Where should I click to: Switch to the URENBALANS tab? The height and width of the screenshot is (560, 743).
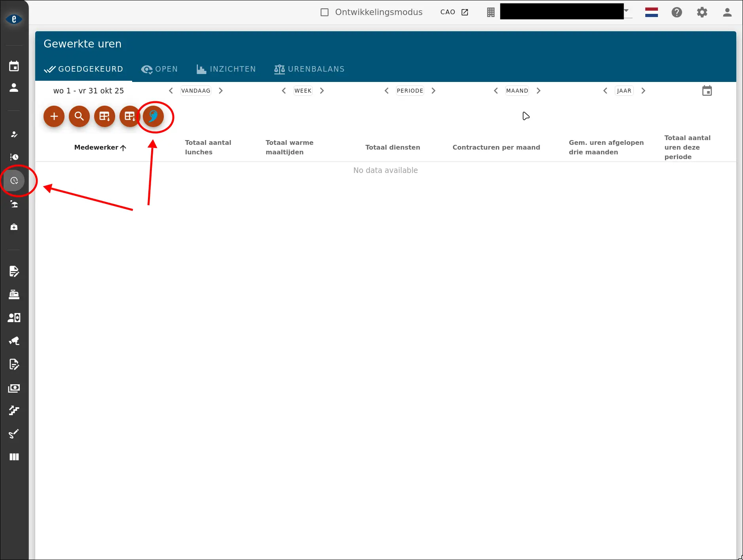(x=309, y=69)
